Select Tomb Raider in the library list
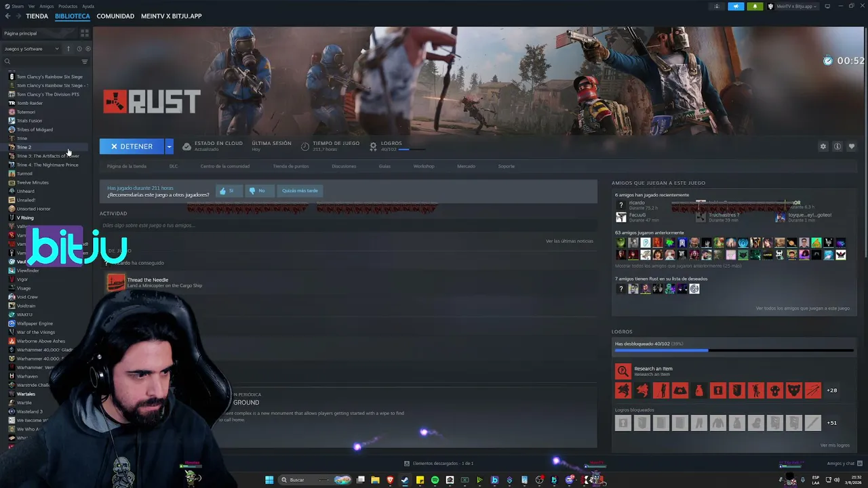The width and height of the screenshot is (868, 488). 30,103
